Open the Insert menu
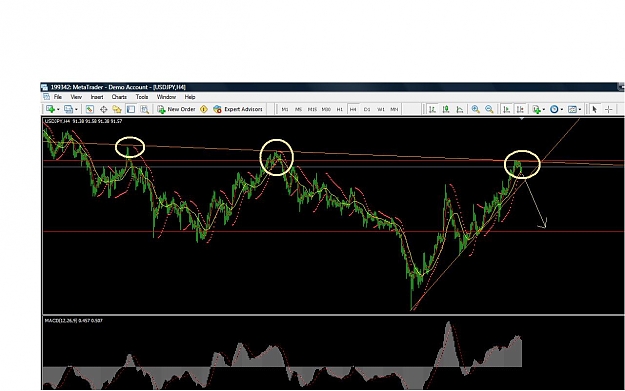 click(x=97, y=97)
